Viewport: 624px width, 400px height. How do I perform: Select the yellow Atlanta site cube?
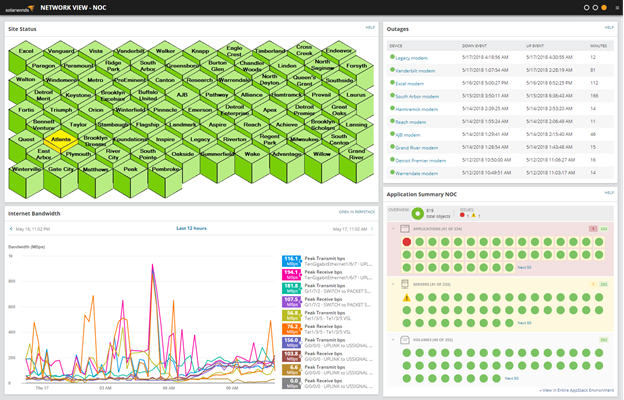click(60, 140)
